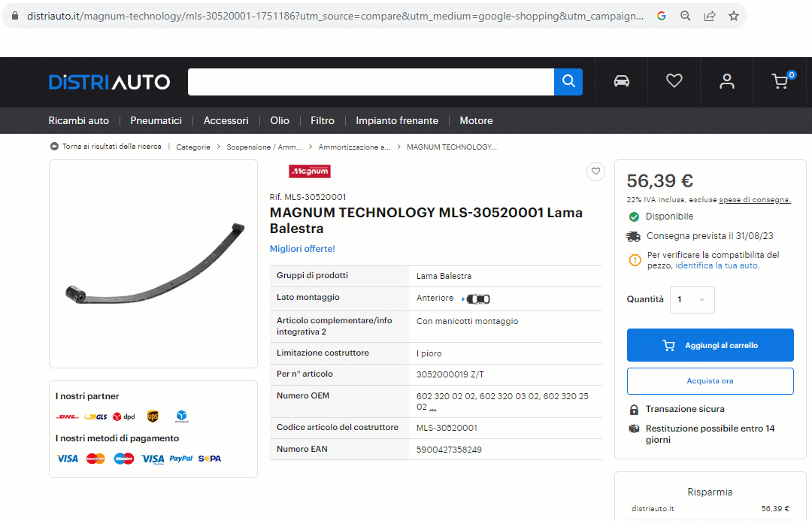Open Ricambi auto menu

79,120
